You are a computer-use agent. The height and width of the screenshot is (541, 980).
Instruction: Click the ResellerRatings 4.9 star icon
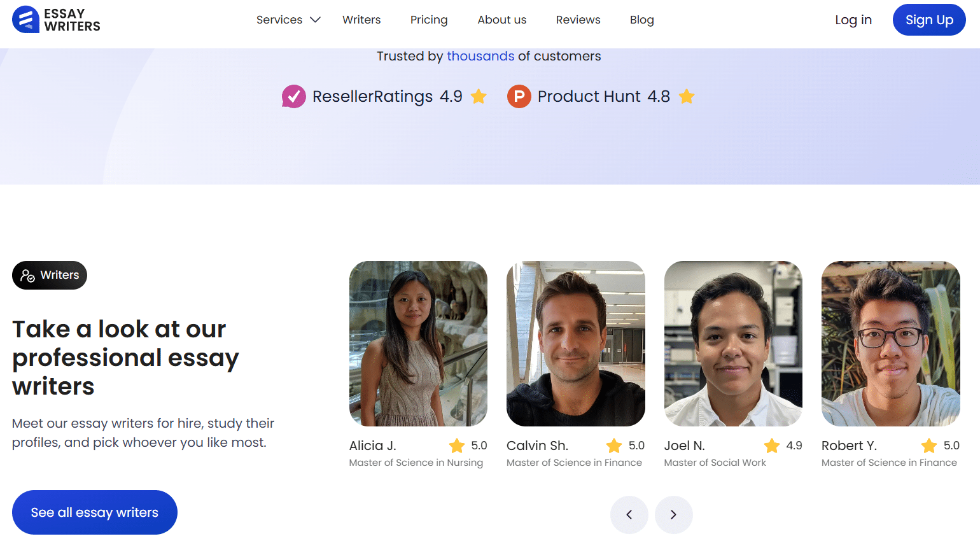479,97
